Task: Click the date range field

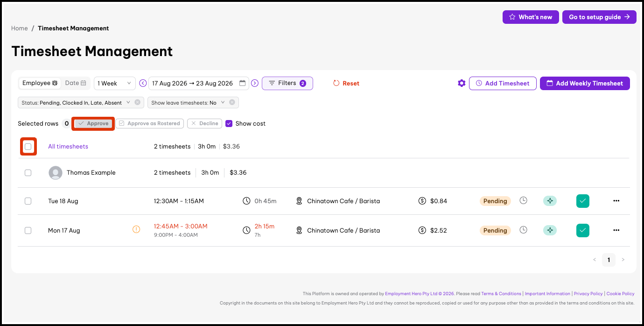Action: click(x=199, y=83)
